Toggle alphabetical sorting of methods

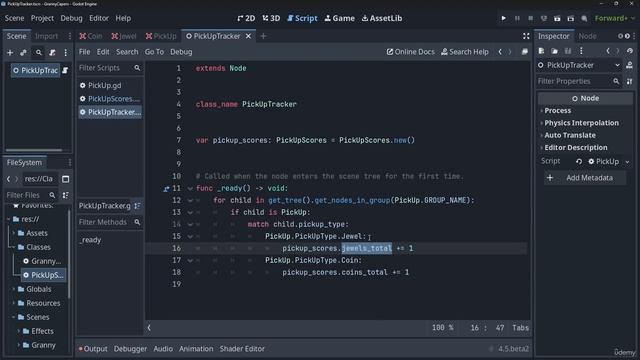[x=137, y=206]
